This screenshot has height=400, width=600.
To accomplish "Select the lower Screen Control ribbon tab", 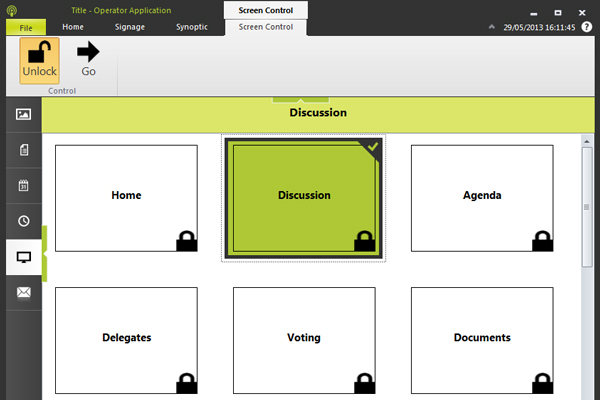I will (x=266, y=27).
